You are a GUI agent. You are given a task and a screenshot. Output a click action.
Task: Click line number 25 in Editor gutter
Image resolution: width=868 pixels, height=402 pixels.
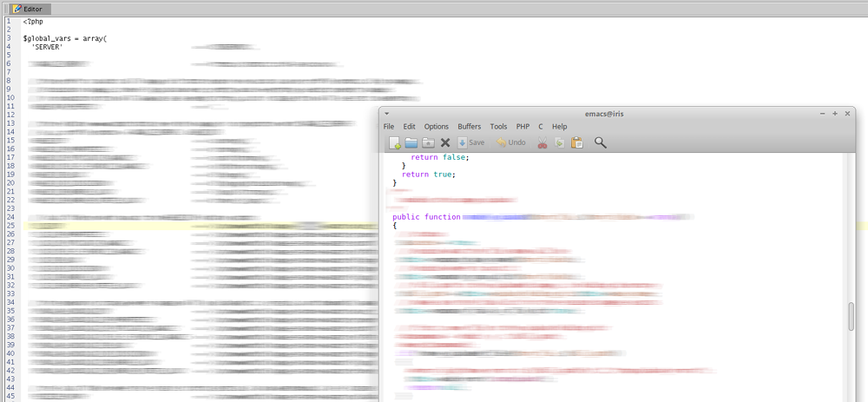click(10, 226)
